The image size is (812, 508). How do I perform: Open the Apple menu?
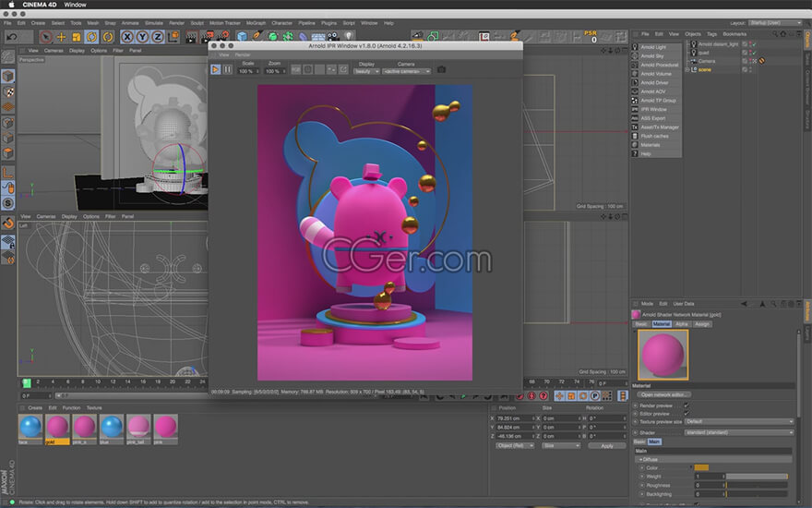click(x=11, y=4)
